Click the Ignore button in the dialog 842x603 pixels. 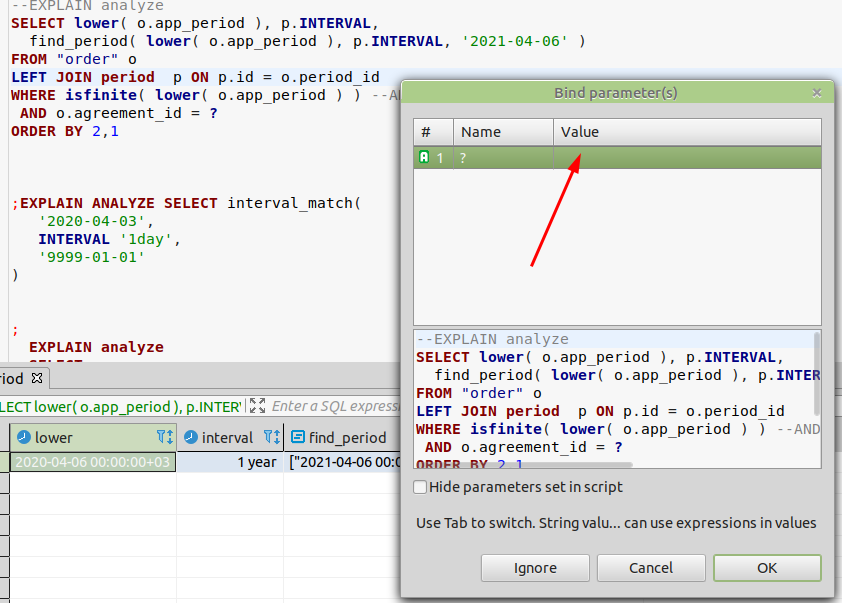(535, 567)
